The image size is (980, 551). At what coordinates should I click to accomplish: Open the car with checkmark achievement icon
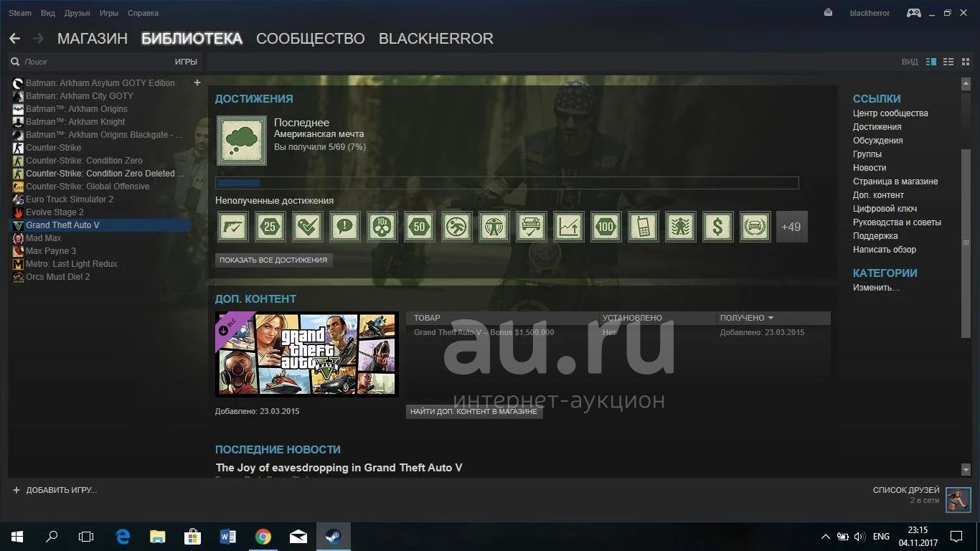(x=532, y=227)
